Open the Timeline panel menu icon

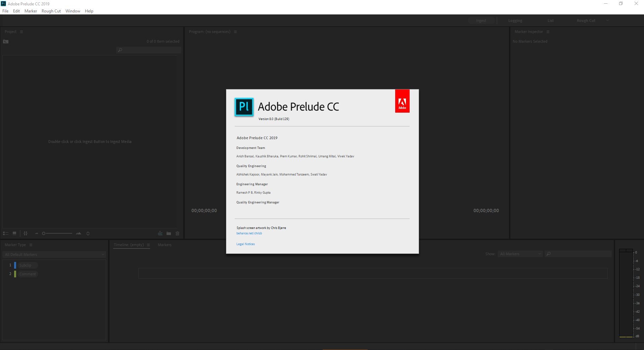click(148, 245)
